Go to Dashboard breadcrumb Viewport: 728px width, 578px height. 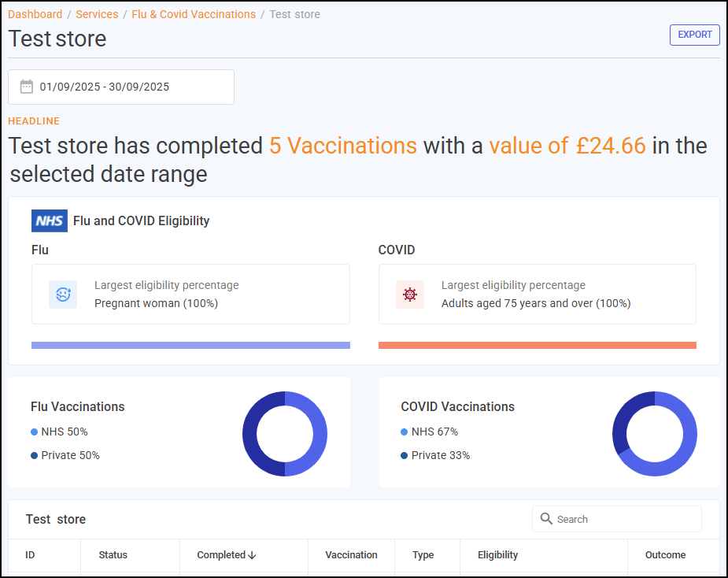35,14
